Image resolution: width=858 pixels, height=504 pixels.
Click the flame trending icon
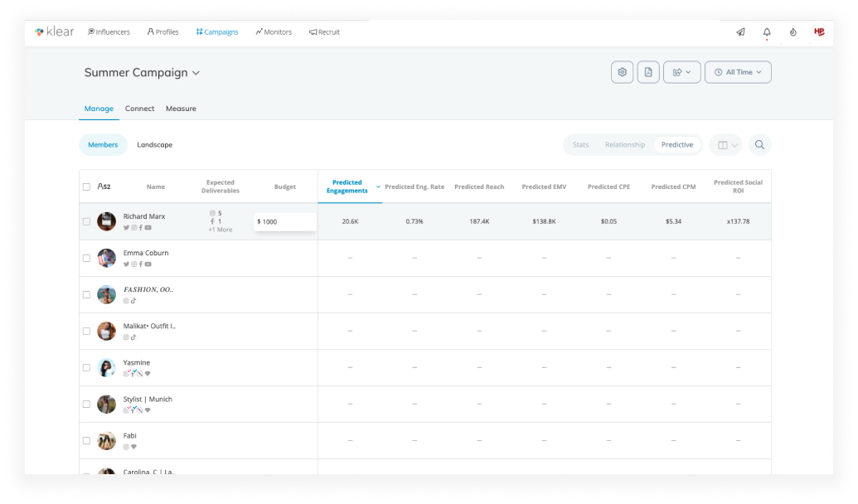click(x=793, y=32)
